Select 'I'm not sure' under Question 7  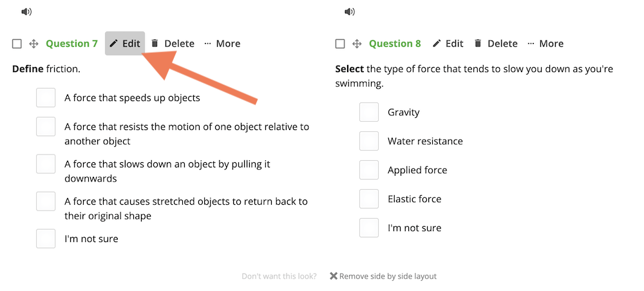[x=46, y=238]
